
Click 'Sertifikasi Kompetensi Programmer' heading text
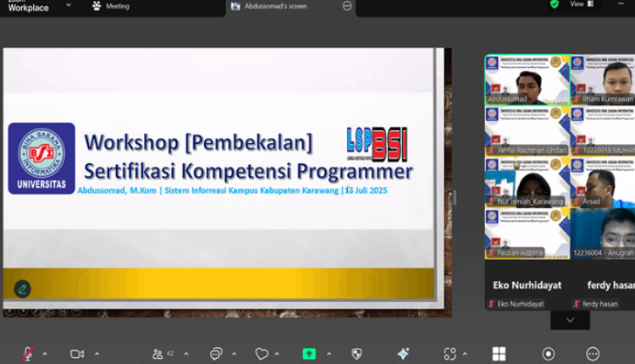click(248, 171)
